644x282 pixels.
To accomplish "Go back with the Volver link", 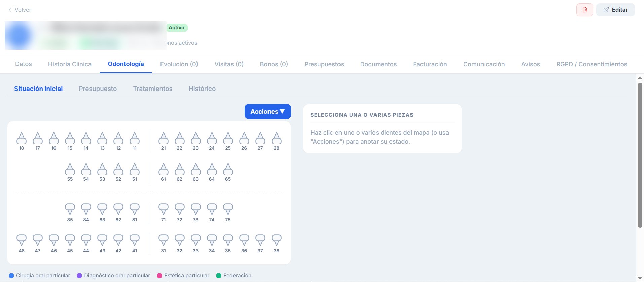I will click(20, 10).
